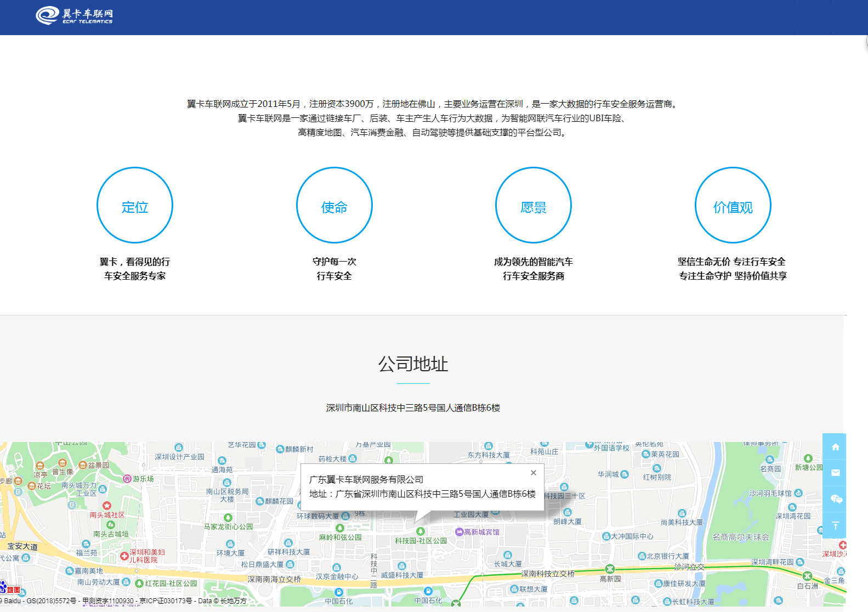
Task: Click the caption 翼卡，看得见的行车安全服务专家
Action: click(135, 269)
